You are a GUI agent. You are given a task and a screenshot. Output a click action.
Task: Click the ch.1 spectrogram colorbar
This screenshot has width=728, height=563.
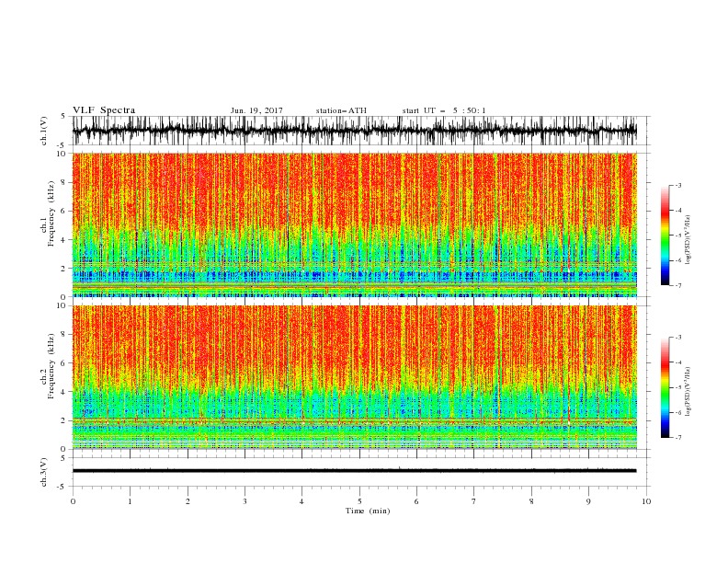coord(665,236)
